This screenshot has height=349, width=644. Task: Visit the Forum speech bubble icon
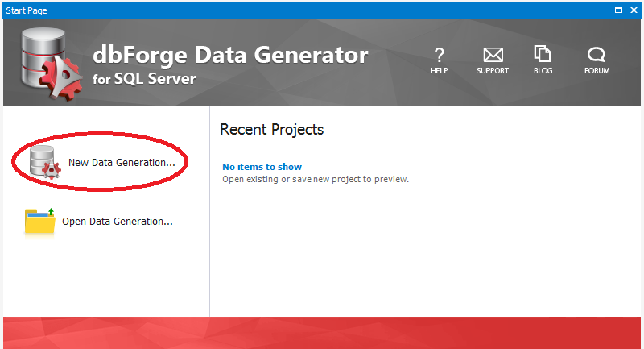[x=597, y=54]
